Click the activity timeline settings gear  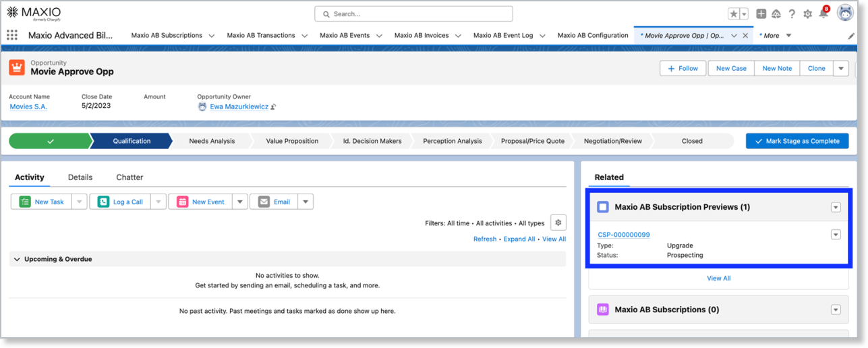[x=558, y=223]
